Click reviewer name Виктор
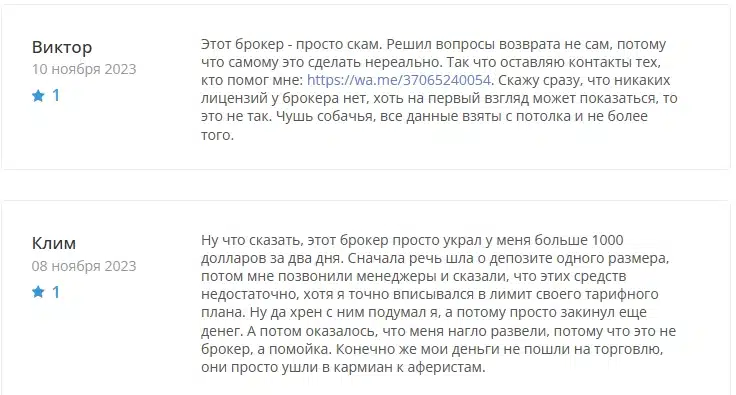Image resolution: width=736 pixels, height=395 pixels. [x=62, y=47]
